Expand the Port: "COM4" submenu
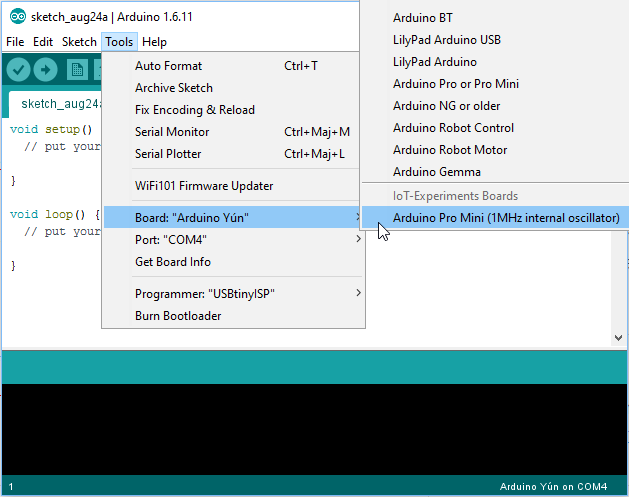The image size is (629, 497). 233,239
